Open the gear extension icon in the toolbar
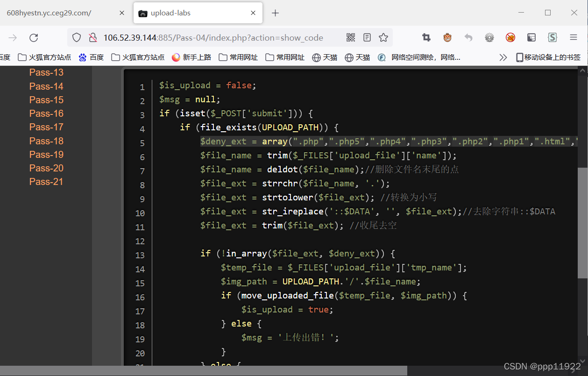 [x=489, y=38]
